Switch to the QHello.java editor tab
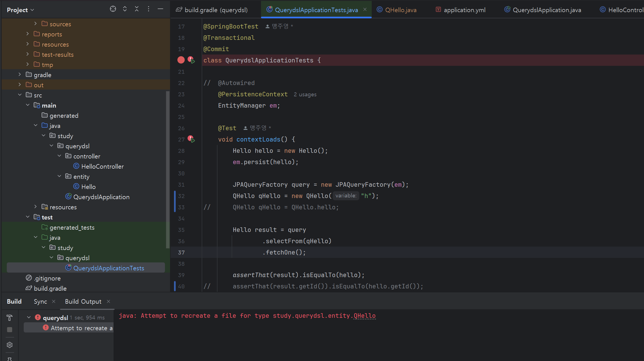This screenshot has width=644, height=361. [401, 10]
